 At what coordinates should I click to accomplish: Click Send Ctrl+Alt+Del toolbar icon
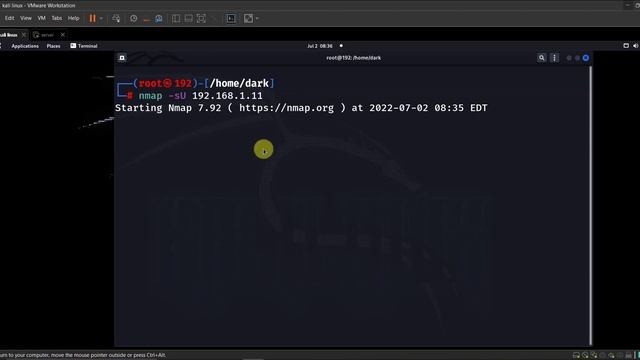coord(116,18)
